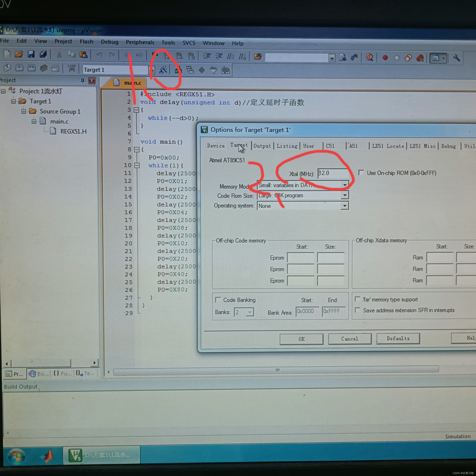Click the Defaults button
Screen dimensions: 476x476
click(x=398, y=339)
